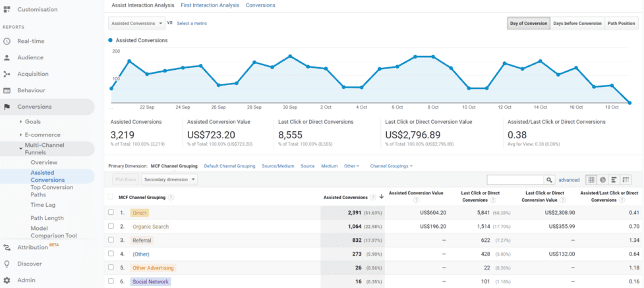Click the table search magnifier icon

click(549, 179)
